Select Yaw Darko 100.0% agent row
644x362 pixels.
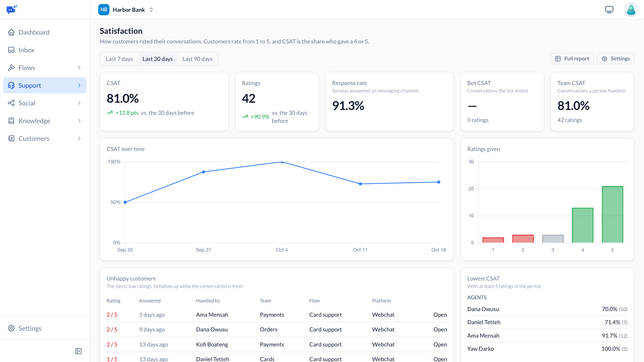point(547,349)
